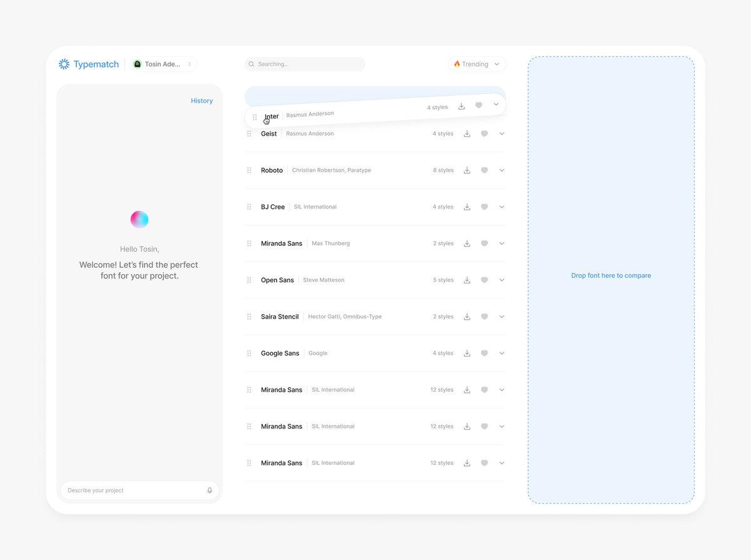Image resolution: width=751 pixels, height=560 pixels.
Task: Click Steve Matteson author text
Action: click(x=324, y=280)
